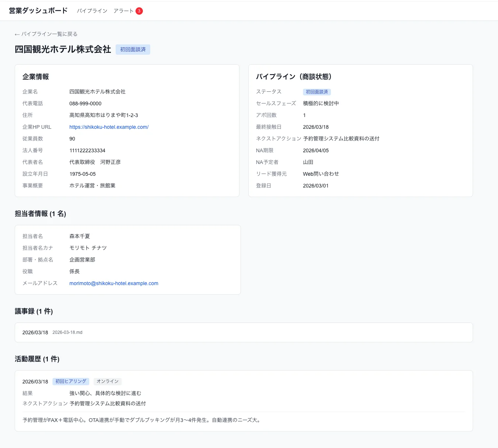Image resolution: width=498 pixels, height=448 pixels.
Task: Open the パイプライン nav tab
Action: click(x=92, y=11)
